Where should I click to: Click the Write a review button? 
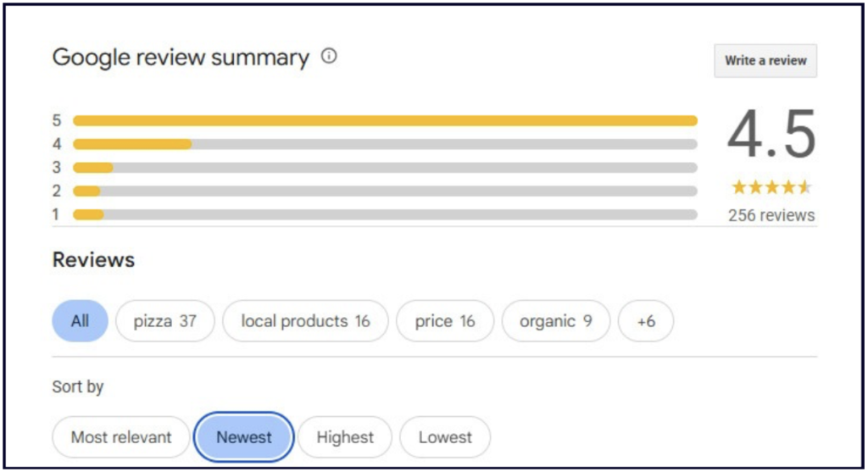[x=765, y=61]
